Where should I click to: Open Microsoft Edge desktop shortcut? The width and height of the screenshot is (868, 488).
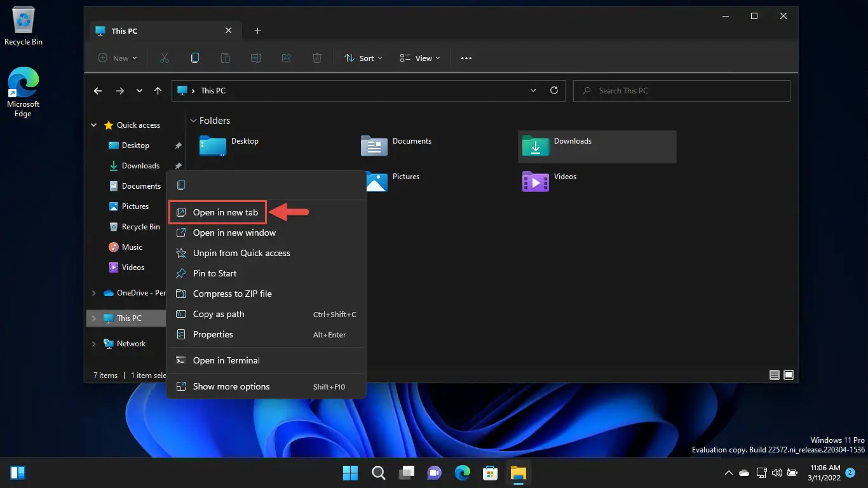[24, 92]
